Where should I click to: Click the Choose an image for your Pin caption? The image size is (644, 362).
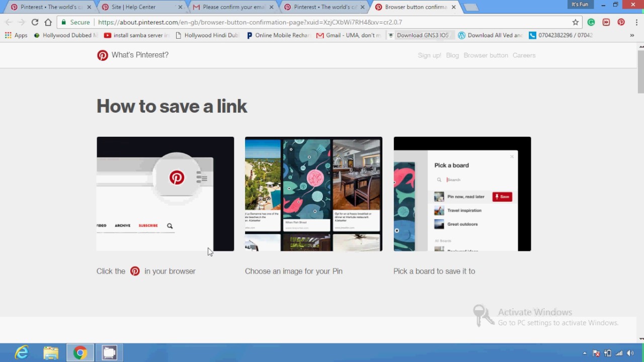click(293, 271)
